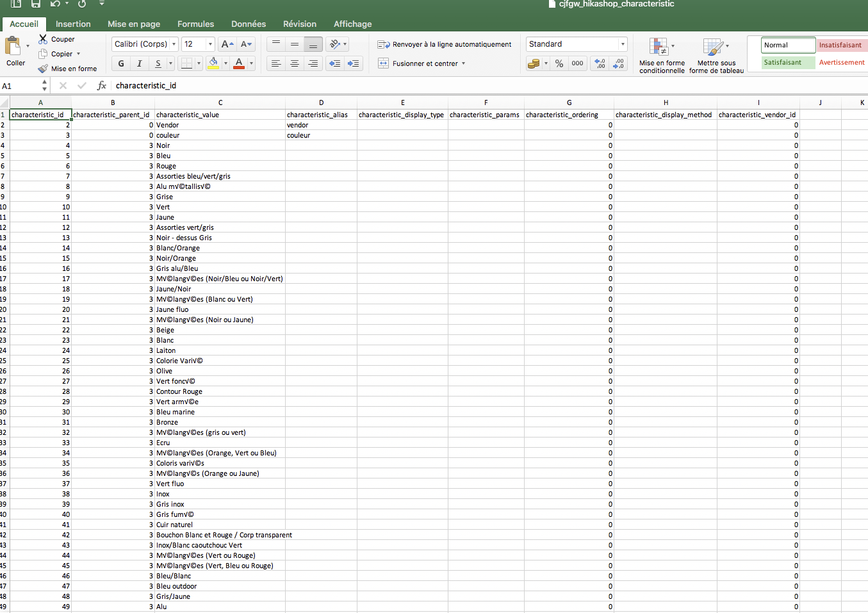The width and height of the screenshot is (868, 613).
Task: Expand the Copier options arrow
Action: [78, 54]
